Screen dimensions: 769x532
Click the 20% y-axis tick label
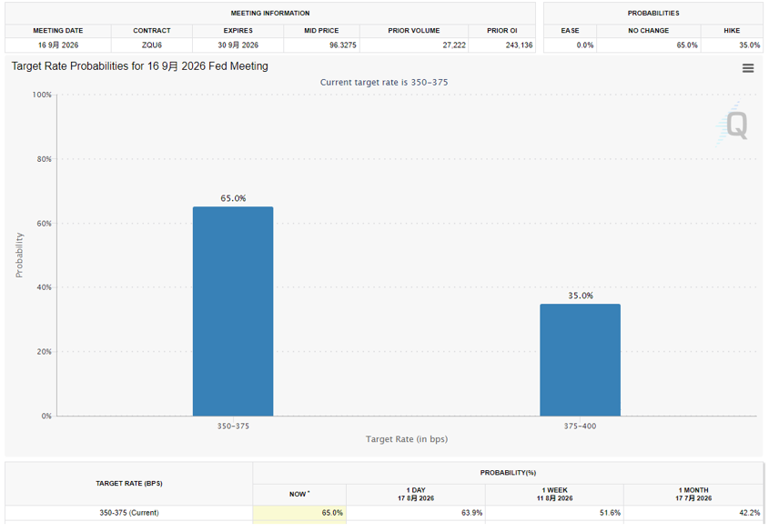44,352
